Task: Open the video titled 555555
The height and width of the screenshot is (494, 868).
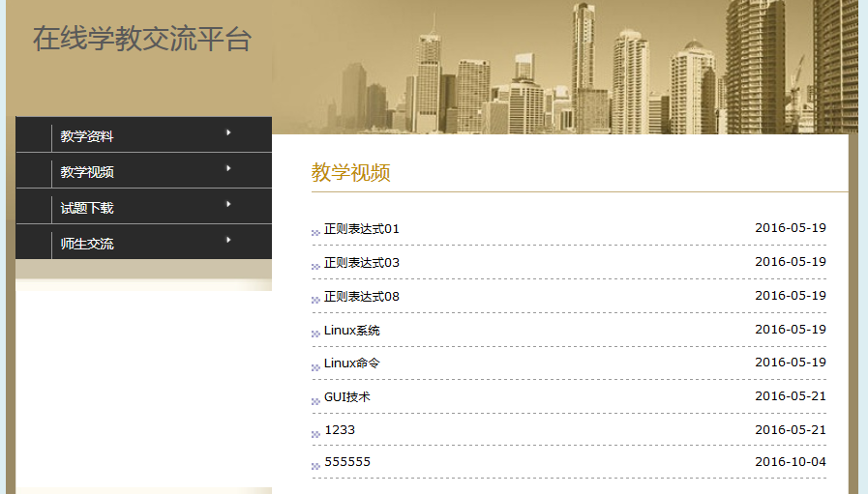Action: 347,462
